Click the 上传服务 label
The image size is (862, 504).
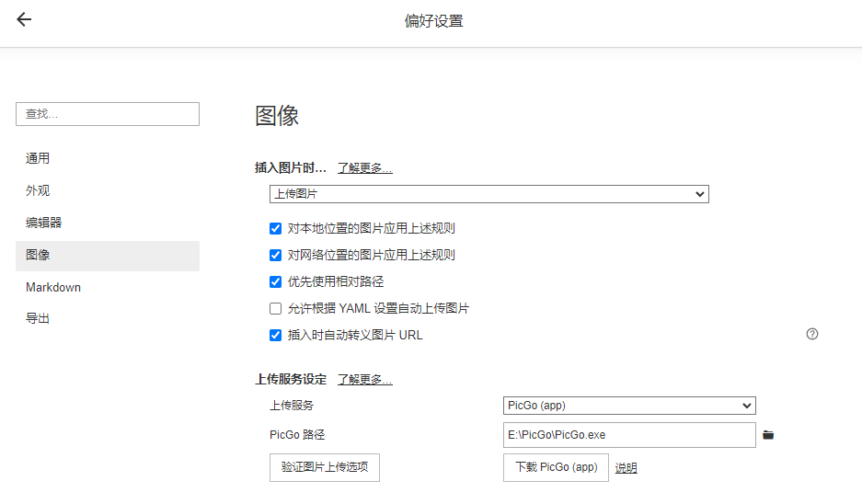pyautogui.click(x=292, y=406)
